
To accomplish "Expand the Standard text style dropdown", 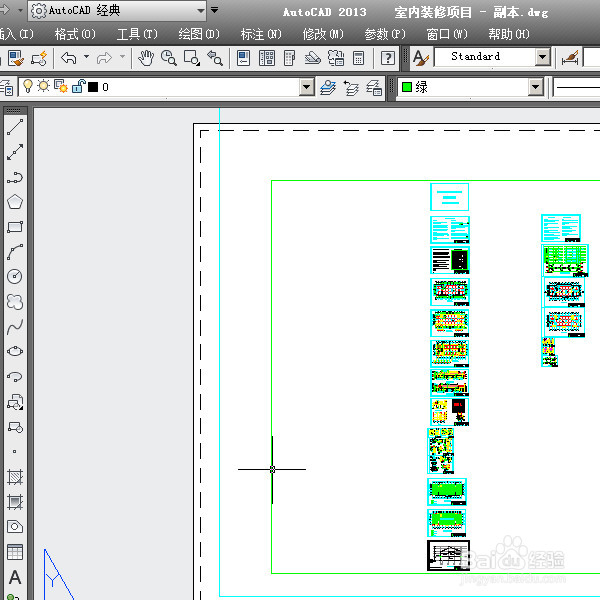I will (542, 57).
